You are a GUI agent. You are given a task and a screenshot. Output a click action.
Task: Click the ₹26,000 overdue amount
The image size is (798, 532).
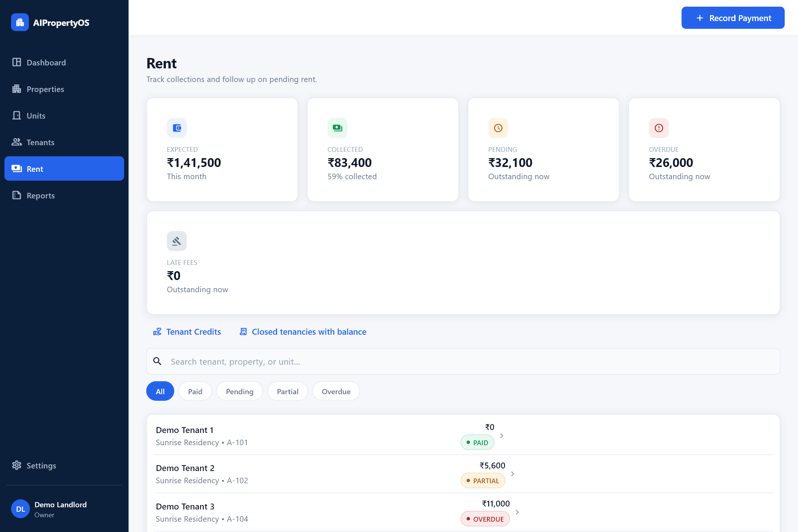click(x=671, y=163)
